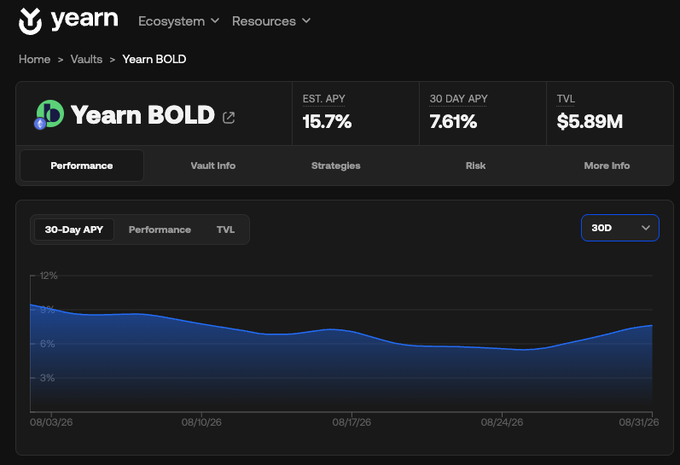Click the 6% y-axis label
The height and width of the screenshot is (465, 680).
pyautogui.click(x=47, y=344)
